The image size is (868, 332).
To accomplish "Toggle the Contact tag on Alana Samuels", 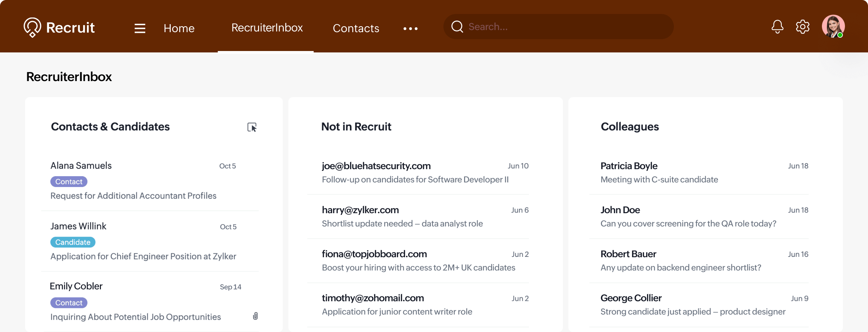I will (69, 181).
